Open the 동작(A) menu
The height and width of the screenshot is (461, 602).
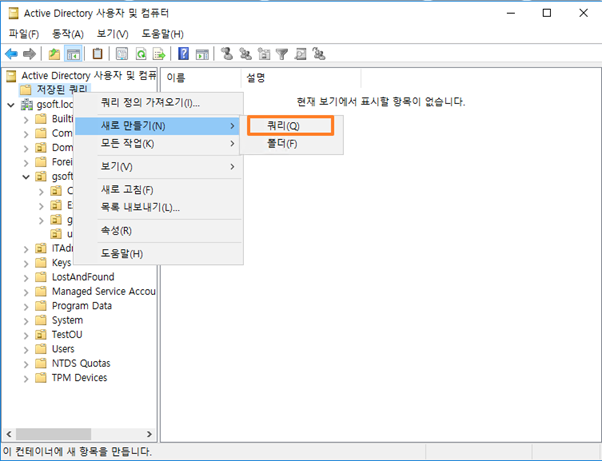(68, 34)
